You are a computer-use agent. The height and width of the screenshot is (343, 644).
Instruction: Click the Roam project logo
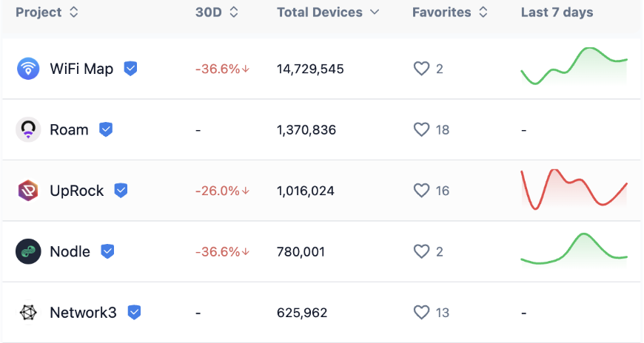click(x=28, y=130)
